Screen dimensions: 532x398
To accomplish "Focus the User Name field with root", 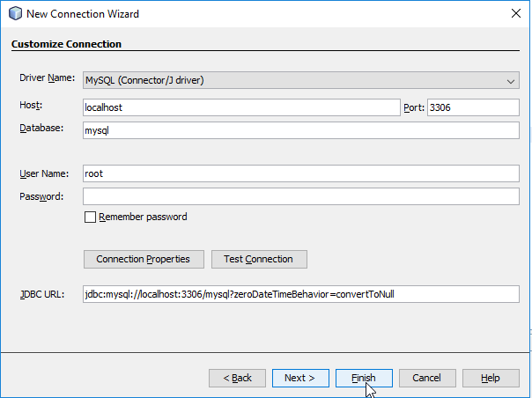I will coord(301,173).
